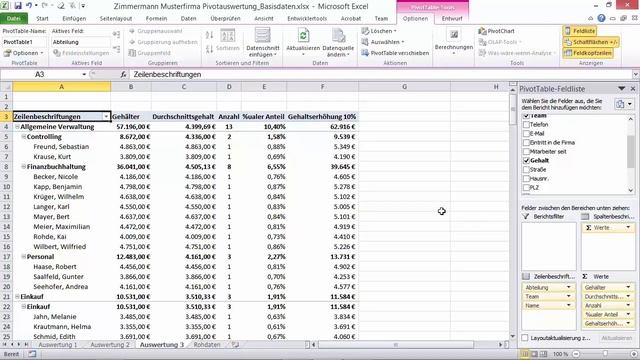640x360 pixels.
Task: Zoom out with minus button
Action: click(576, 354)
